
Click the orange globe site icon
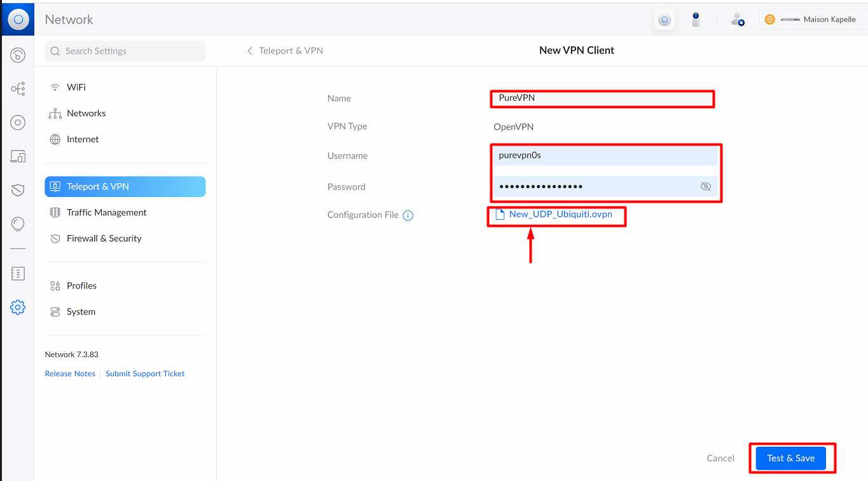pyautogui.click(x=769, y=20)
